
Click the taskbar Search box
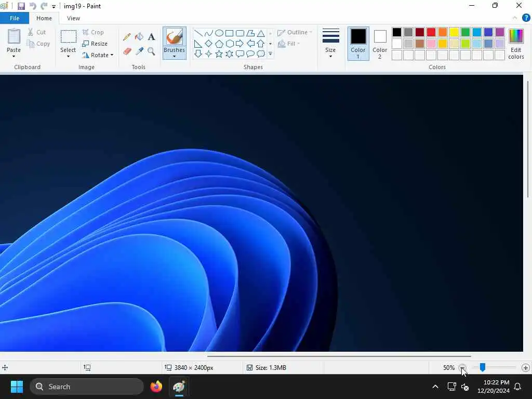tap(87, 387)
